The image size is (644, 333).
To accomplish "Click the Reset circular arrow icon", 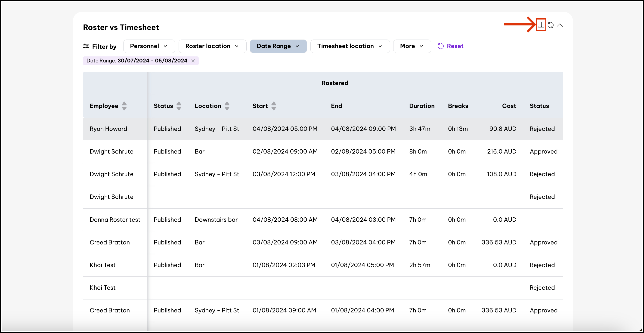I will [440, 46].
